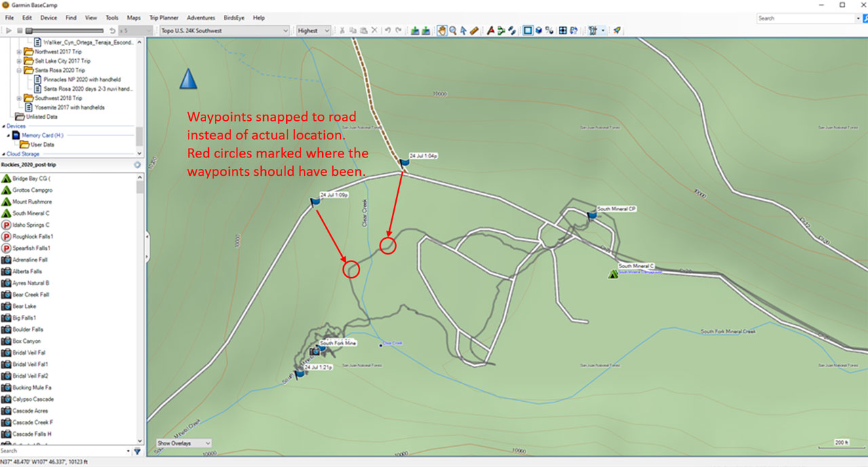Open the activity profile dropdown arrow
Screen dimensions: 868x467
[x=603, y=31]
